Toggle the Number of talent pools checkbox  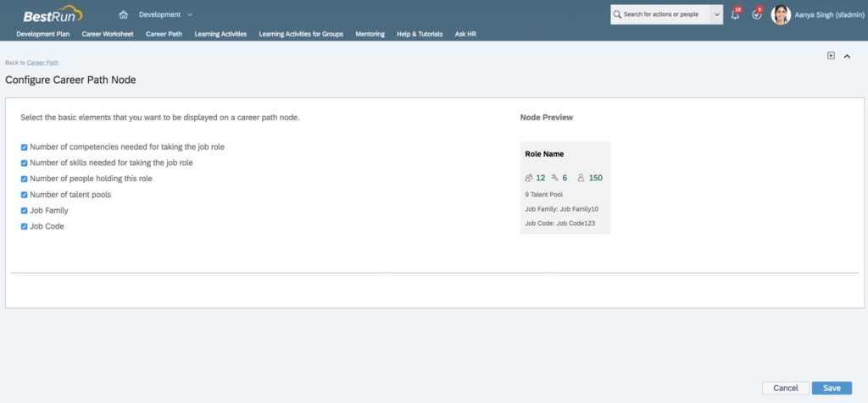[25, 195]
